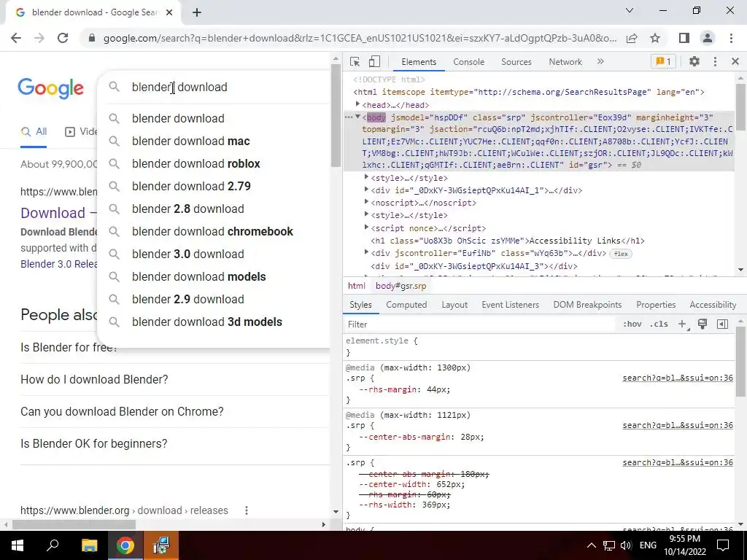This screenshot has height=560, width=747.
Task: Click the DevTools inspect element picker icon
Action: tap(355, 62)
